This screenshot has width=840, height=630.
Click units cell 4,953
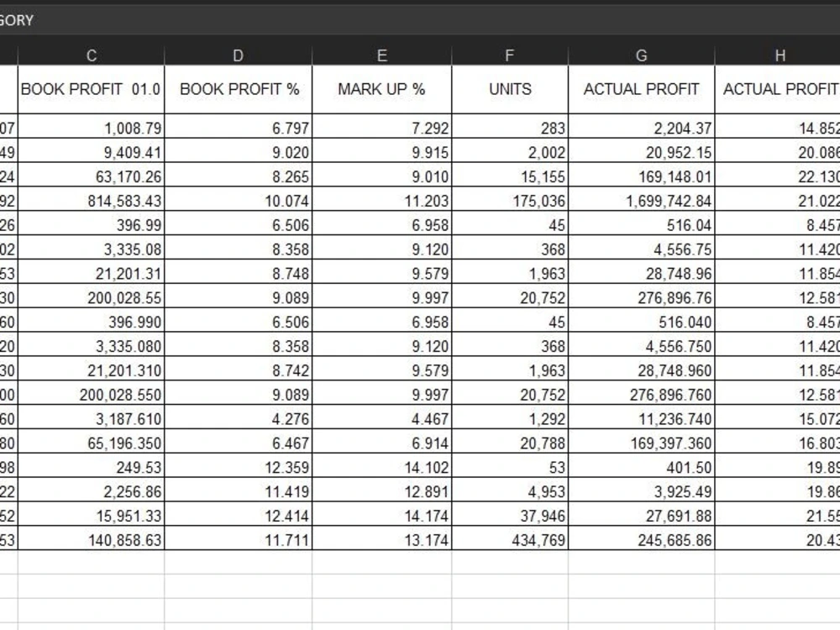(x=510, y=490)
